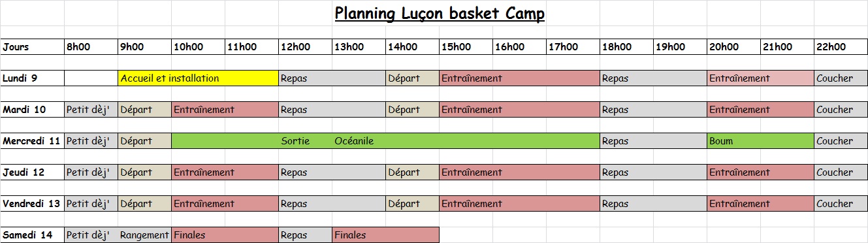This screenshot has height=243, width=868.
Task: Select the Planning Luçon basket Camp title
Action: [440, 14]
